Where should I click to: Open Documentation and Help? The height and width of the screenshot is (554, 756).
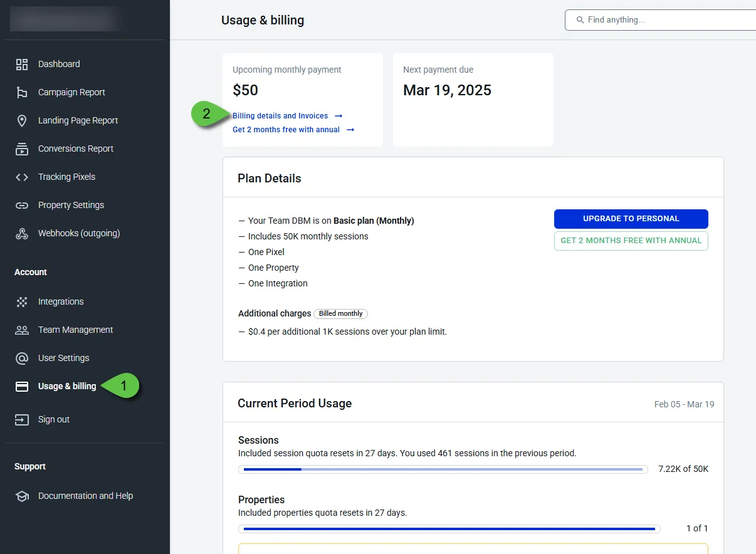point(85,496)
